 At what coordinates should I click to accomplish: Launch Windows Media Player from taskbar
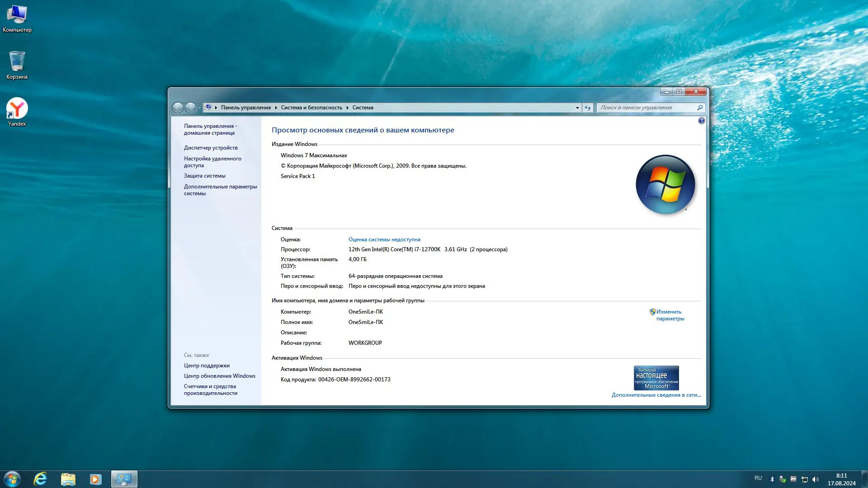95,479
